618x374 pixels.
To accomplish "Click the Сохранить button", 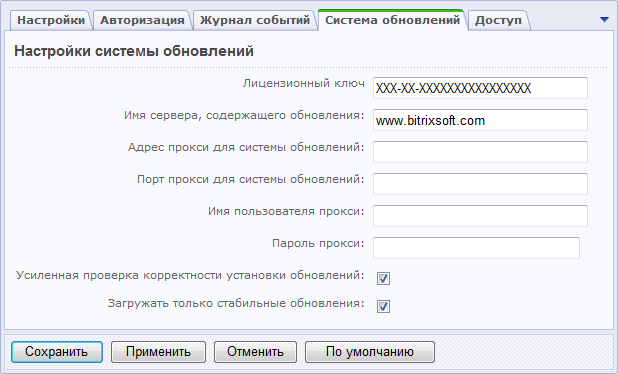I will (57, 352).
